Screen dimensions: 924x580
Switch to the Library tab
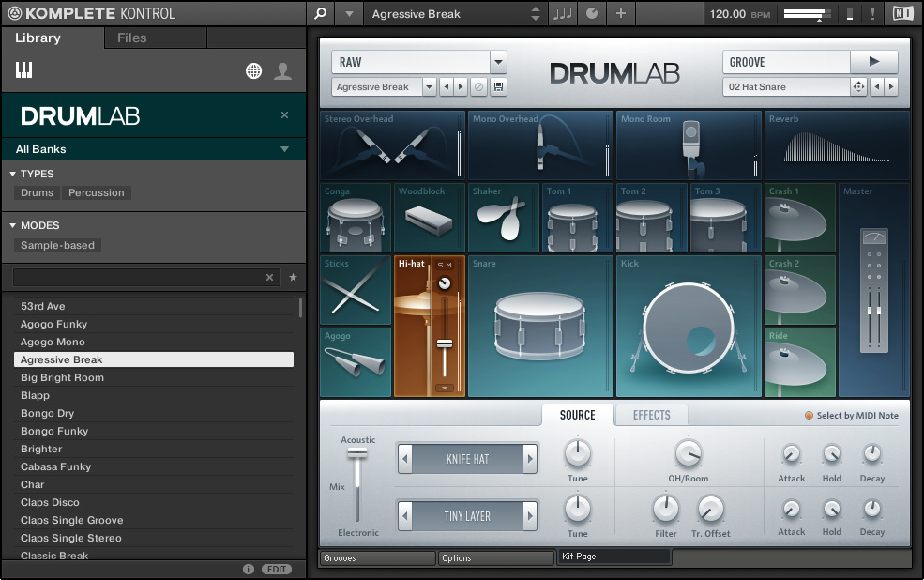(x=38, y=38)
